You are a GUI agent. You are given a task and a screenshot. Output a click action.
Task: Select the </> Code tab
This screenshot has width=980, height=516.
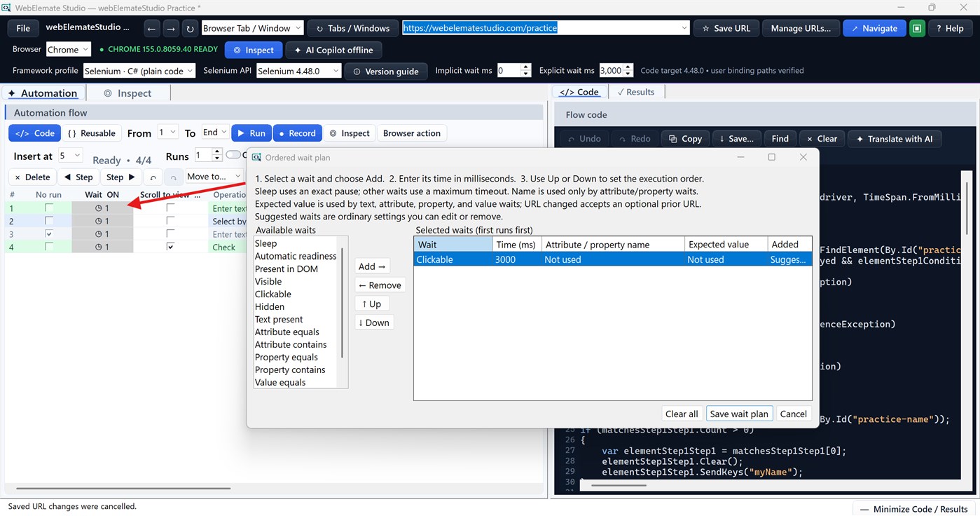click(579, 92)
